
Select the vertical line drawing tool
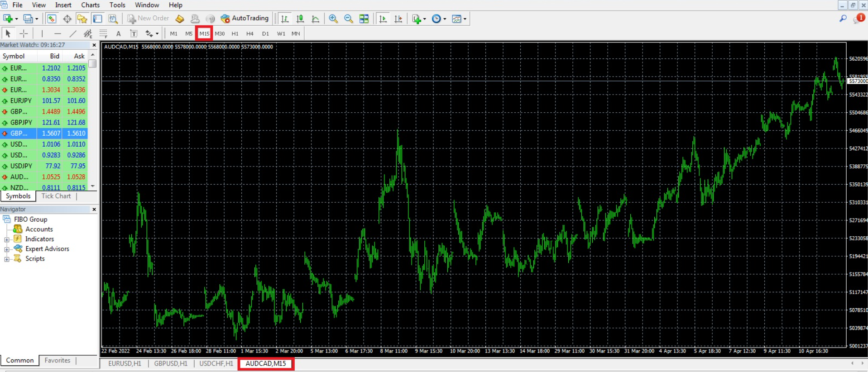[x=42, y=33]
